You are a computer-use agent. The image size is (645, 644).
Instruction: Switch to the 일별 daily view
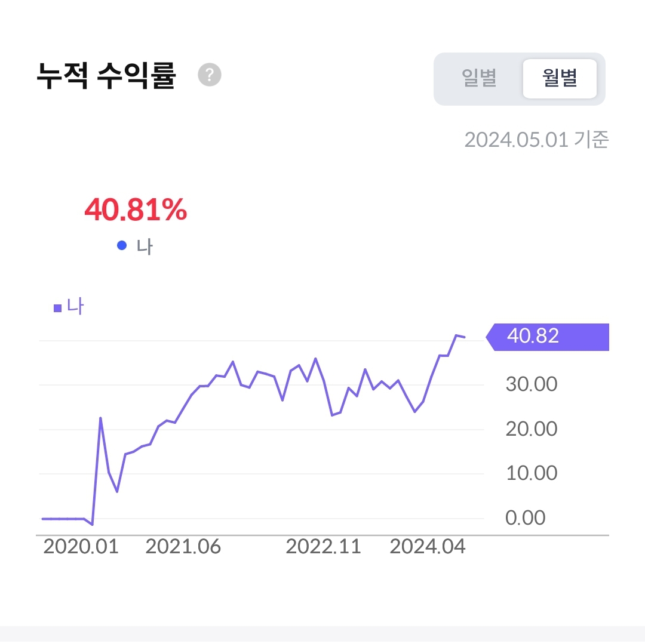(x=479, y=79)
